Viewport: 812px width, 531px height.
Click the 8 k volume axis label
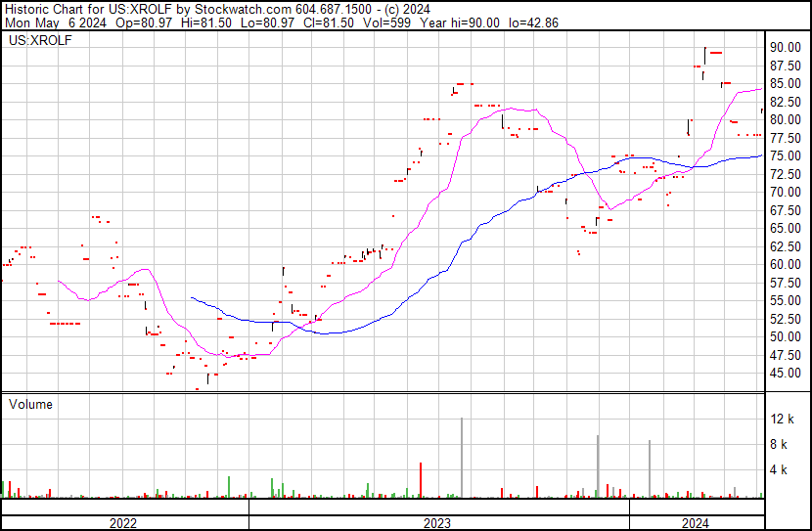782,445
